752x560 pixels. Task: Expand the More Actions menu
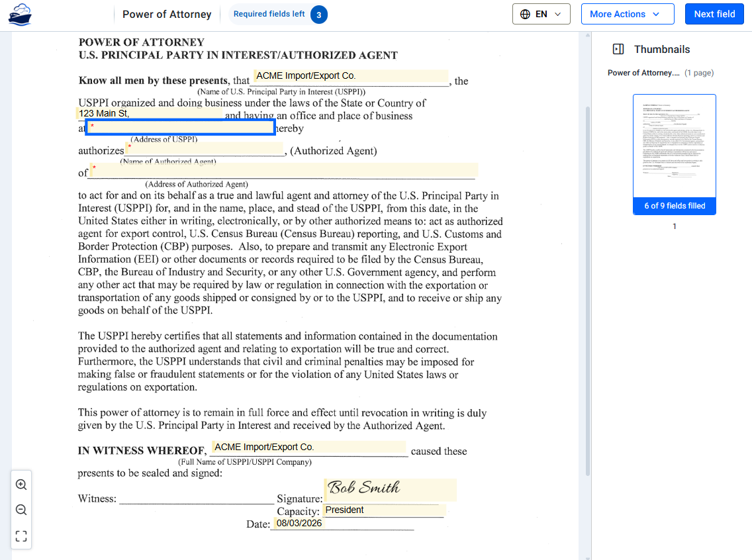click(628, 14)
